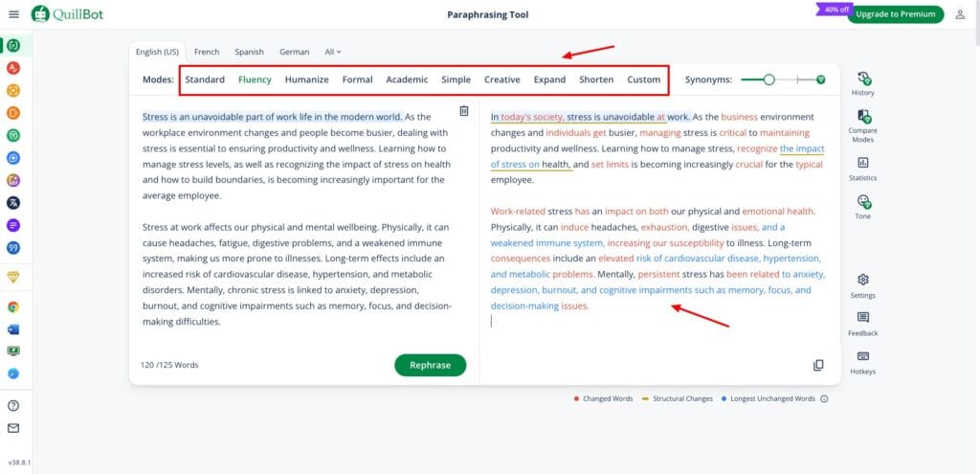This screenshot has width=980, height=474.
Task: Open the Word add-in icon
Action: click(13, 328)
